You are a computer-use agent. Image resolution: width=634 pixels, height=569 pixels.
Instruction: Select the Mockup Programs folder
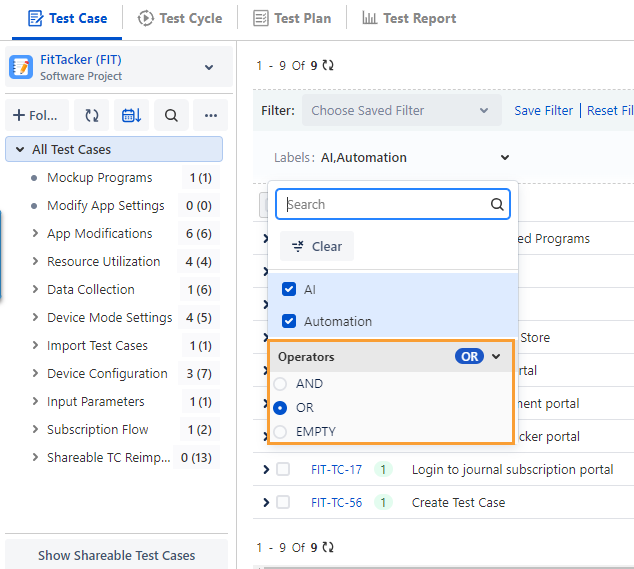point(99,178)
